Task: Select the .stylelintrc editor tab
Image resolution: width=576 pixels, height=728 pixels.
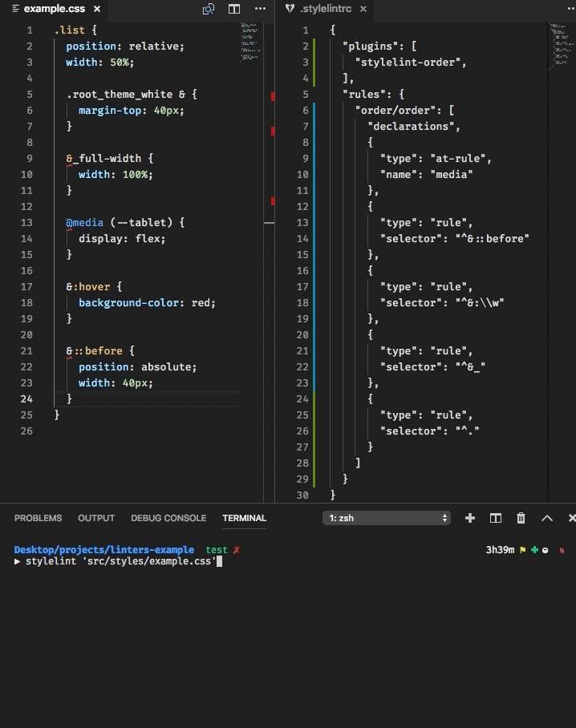Action: (x=326, y=9)
